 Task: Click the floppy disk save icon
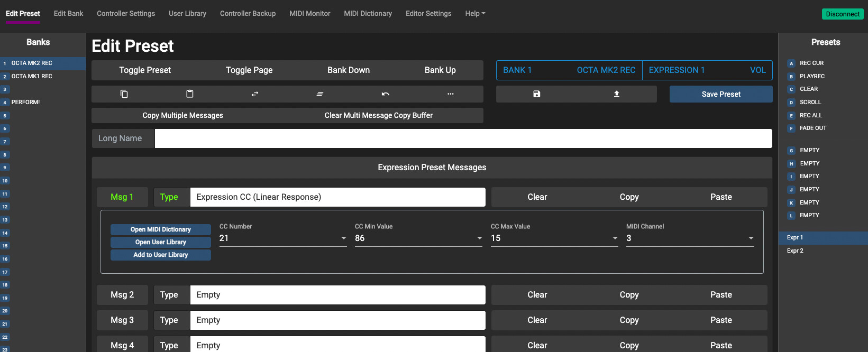pos(536,94)
